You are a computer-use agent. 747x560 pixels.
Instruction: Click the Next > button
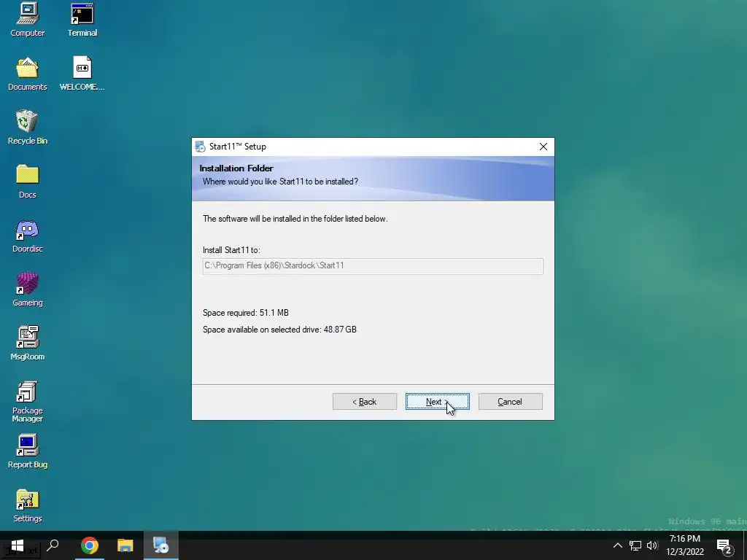[x=438, y=402]
